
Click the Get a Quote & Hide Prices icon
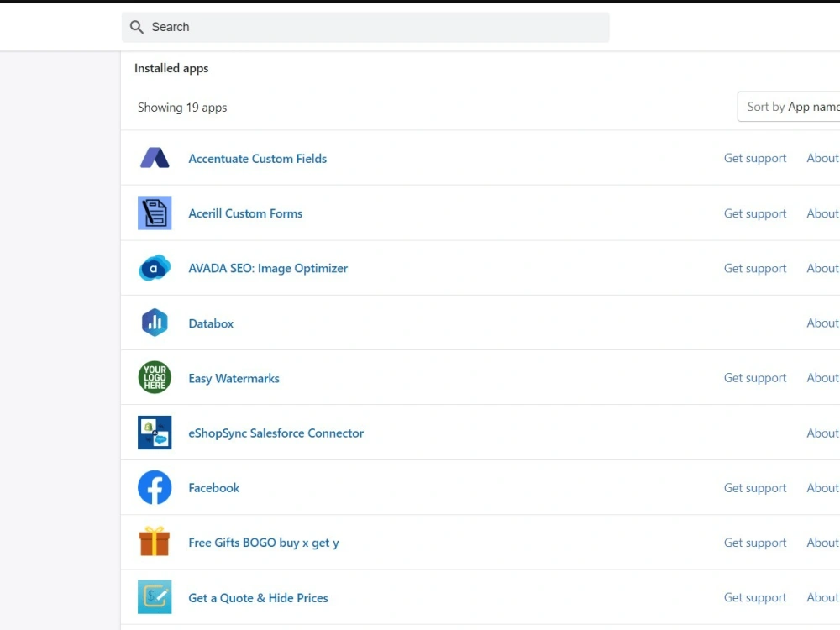click(x=155, y=596)
